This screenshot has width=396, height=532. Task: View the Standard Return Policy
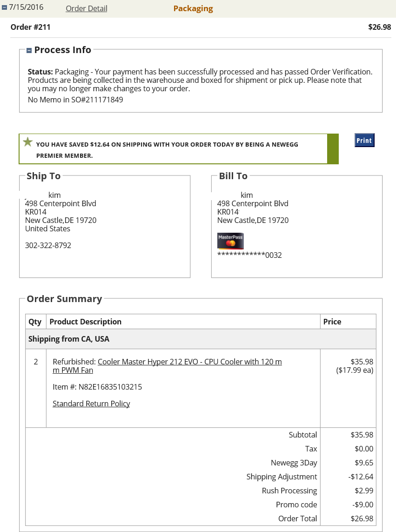pos(91,404)
